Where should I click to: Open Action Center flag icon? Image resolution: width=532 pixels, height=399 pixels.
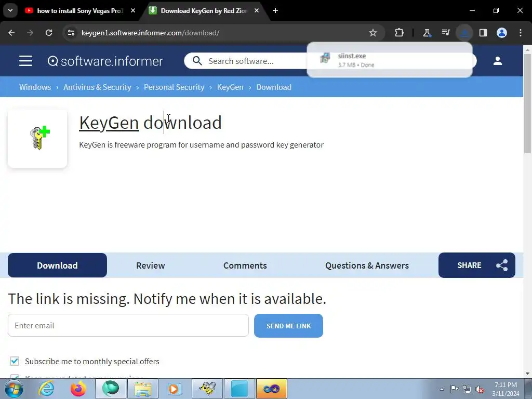click(x=454, y=389)
